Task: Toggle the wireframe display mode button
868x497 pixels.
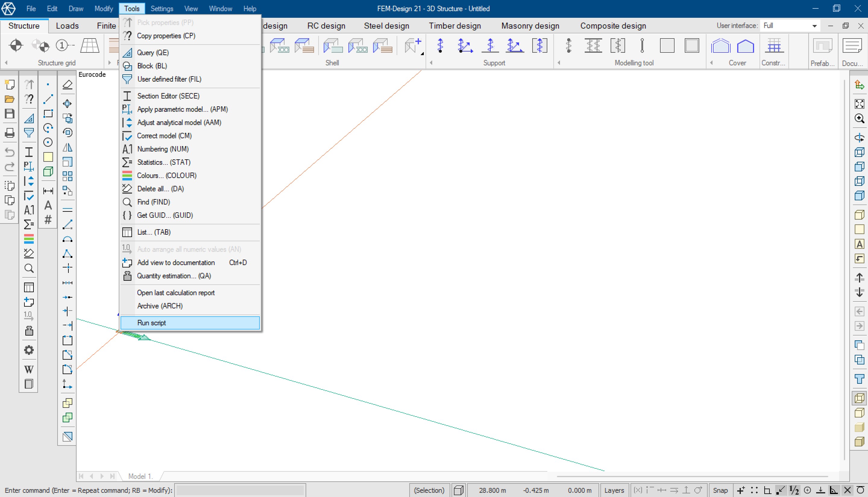Action: 859,398
